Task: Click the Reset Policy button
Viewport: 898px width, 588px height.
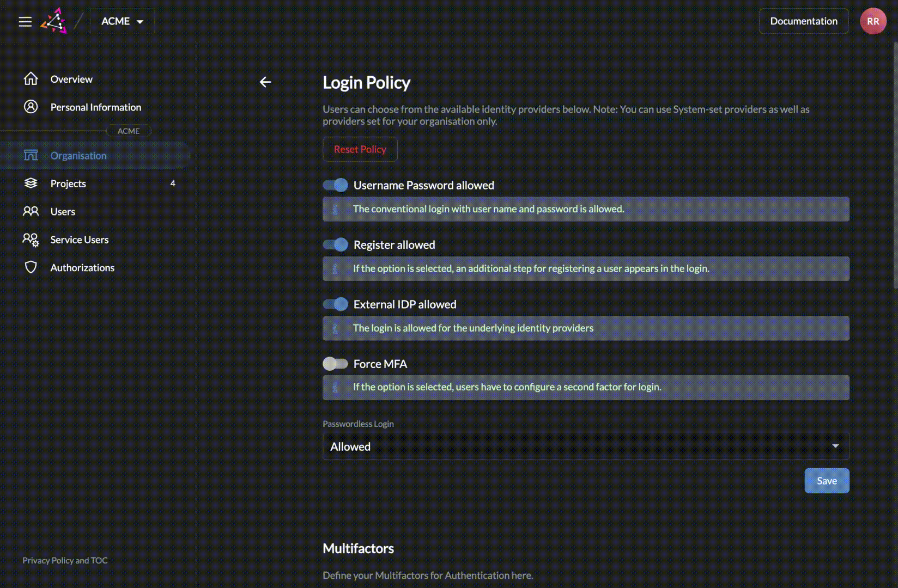Action: (x=360, y=149)
